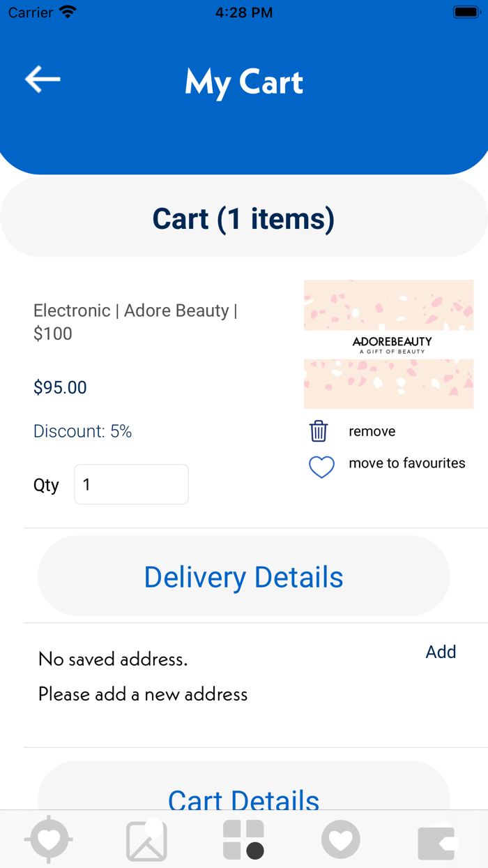Tap the 'My Cart' page title
Screen dimensions: 488x868
pyautogui.click(x=243, y=82)
